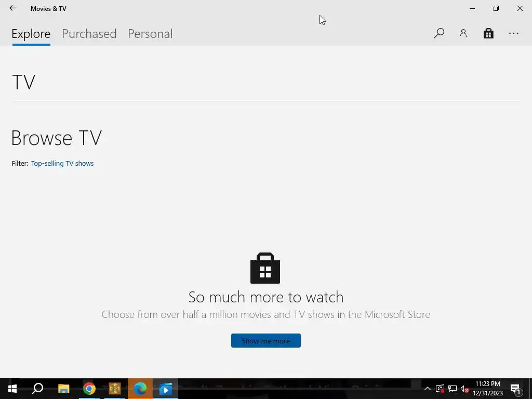
Task: Show hidden system tray icons
Action: (427, 389)
